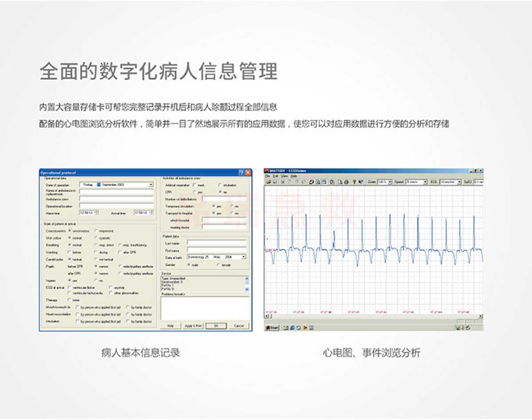The image size is (532, 420).
Task: Click the Delete X icon in ECG toolbar
Action: (283, 182)
